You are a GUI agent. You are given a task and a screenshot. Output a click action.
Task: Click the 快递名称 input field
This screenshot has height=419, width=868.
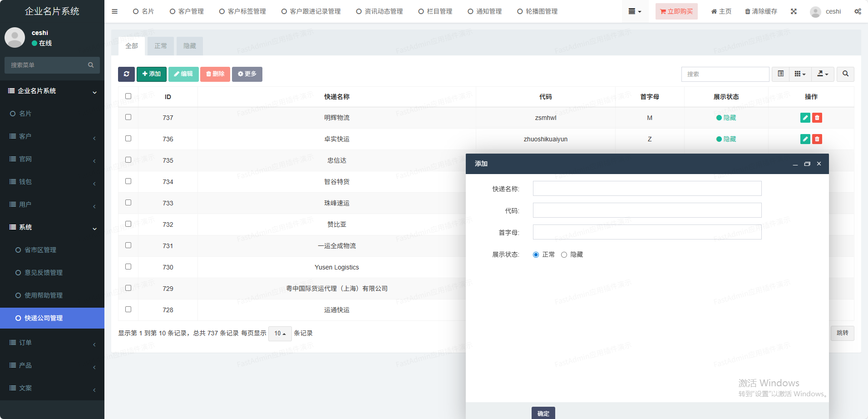click(647, 189)
